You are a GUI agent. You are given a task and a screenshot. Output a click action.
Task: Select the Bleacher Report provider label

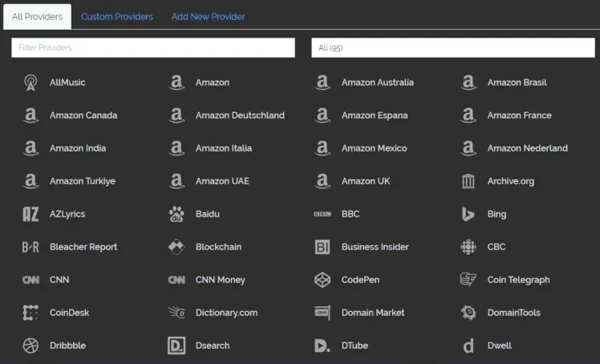click(x=83, y=247)
